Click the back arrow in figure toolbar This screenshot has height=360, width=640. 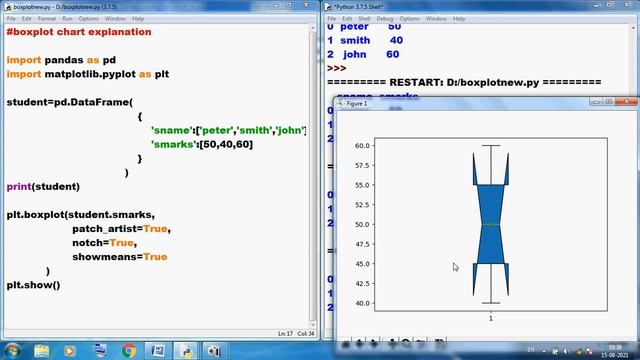coord(360,344)
